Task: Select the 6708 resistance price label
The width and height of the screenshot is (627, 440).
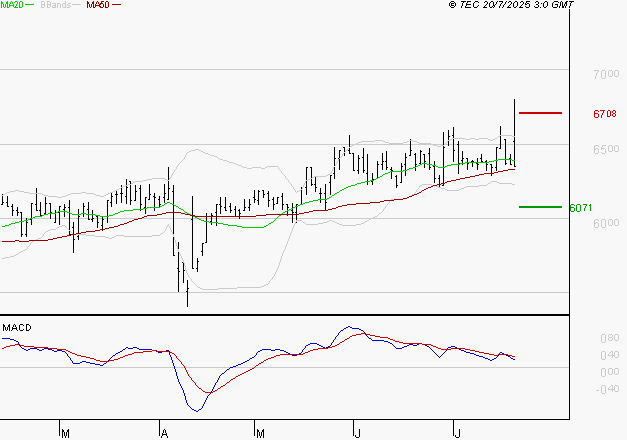Action: tap(604, 114)
